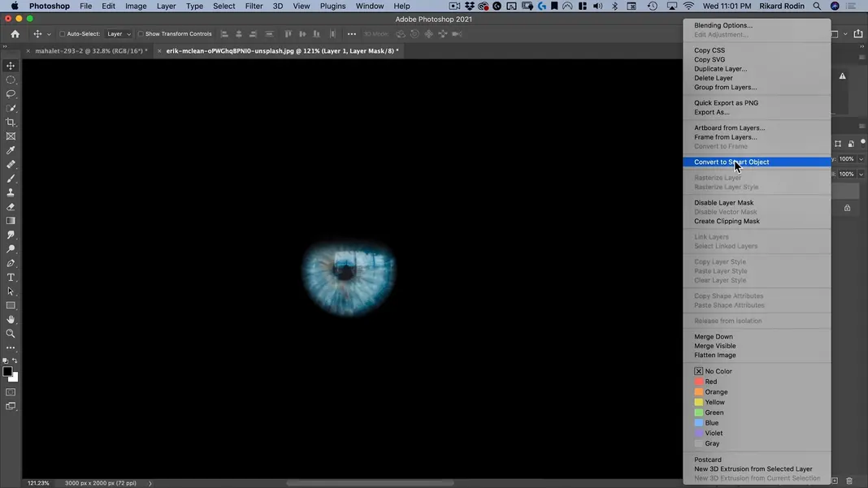Pick the Blue layer color label
This screenshot has height=488, width=868.
706,423
